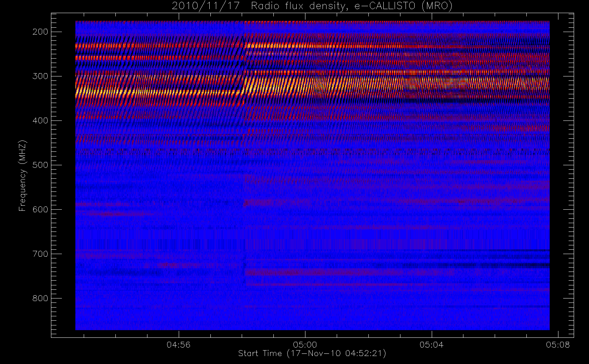Click the 600 frequency tick label
This screenshot has width=589, height=364.
(x=40, y=209)
